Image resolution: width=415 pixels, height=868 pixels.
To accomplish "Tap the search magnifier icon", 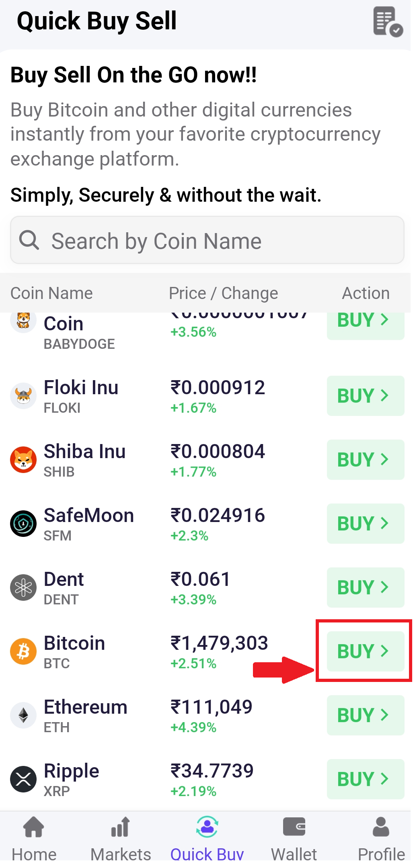I will 29,240.
